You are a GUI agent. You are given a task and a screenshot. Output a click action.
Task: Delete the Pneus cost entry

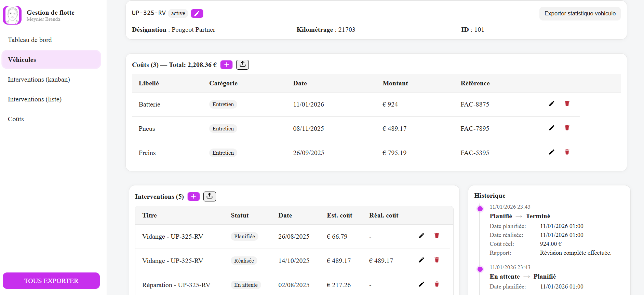click(x=567, y=128)
